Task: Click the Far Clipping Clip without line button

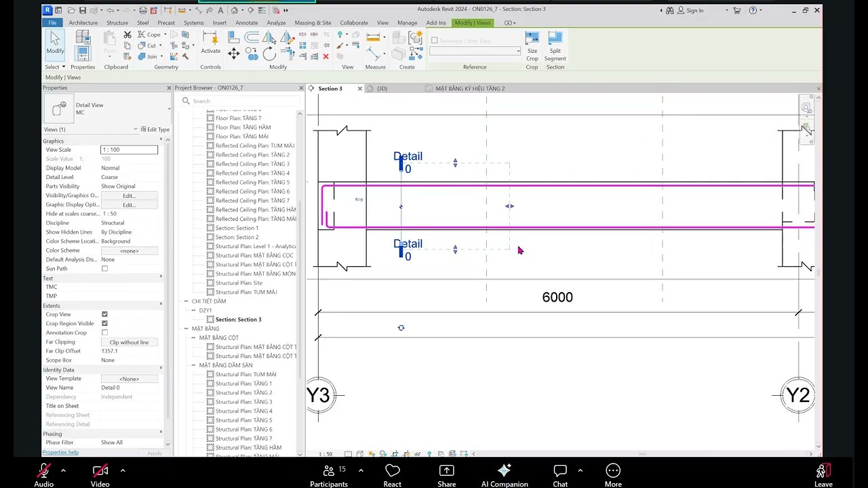Action: click(x=129, y=342)
